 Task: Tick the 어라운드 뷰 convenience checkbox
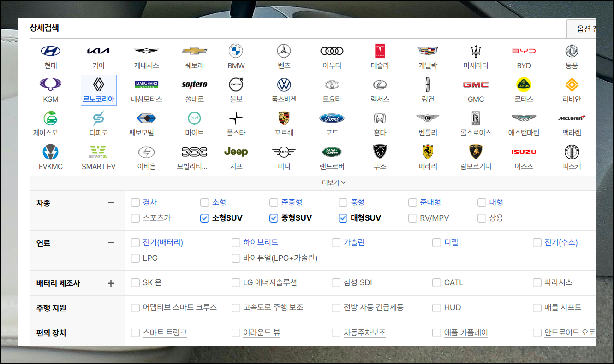(236, 333)
